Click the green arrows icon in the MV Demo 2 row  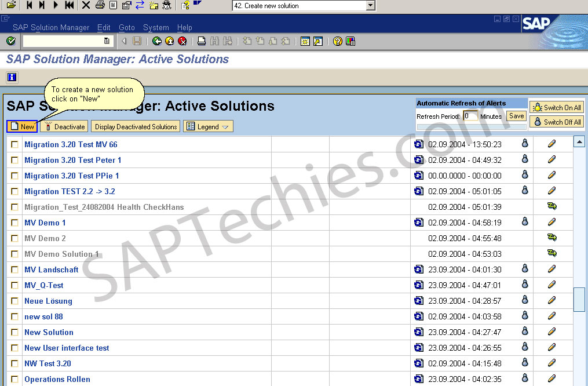click(552, 238)
